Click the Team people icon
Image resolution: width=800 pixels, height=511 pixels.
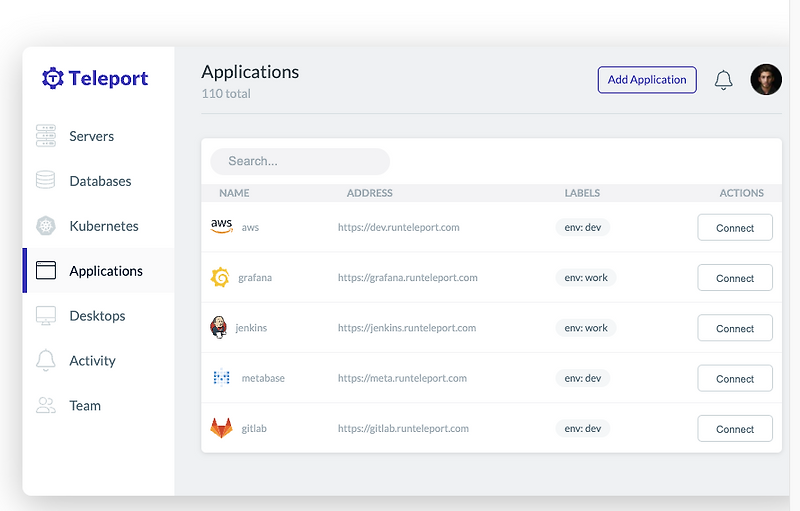pyautogui.click(x=45, y=405)
